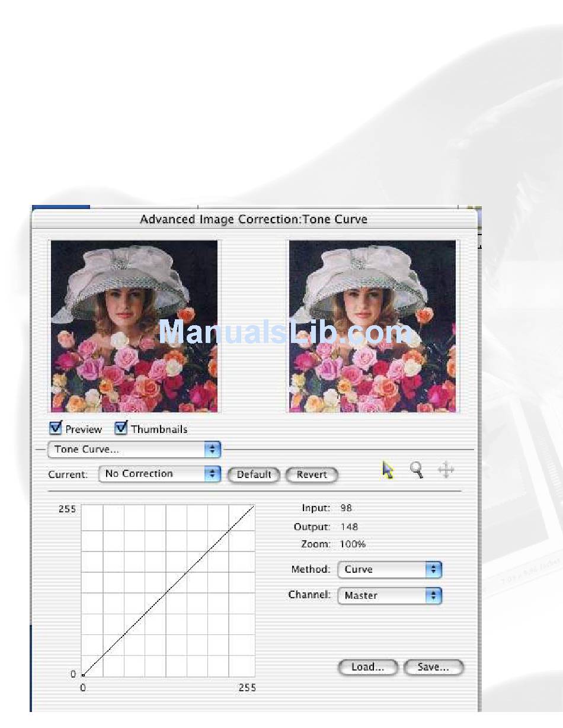Screen dimensions: 563x728
Task: Select the four-way move pan tool
Action: [x=446, y=471]
